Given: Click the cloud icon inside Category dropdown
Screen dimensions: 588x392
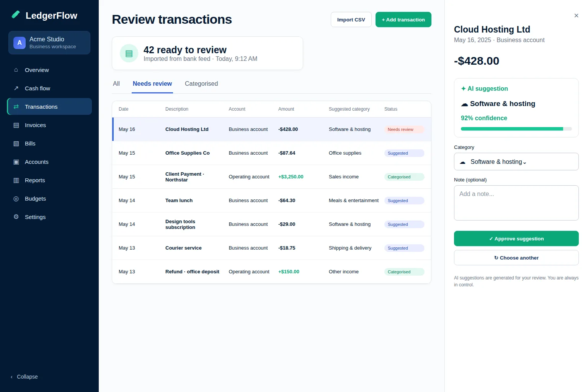Looking at the screenshot, I should (x=462, y=162).
